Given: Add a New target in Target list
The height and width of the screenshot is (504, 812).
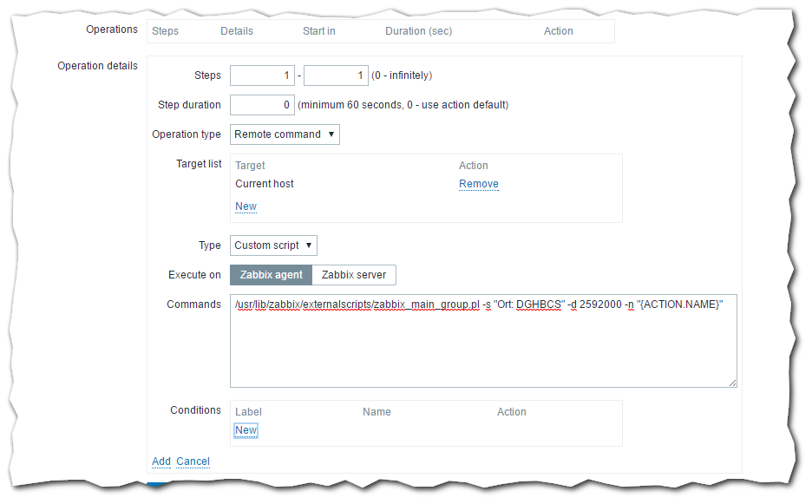Looking at the screenshot, I should click(x=246, y=206).
